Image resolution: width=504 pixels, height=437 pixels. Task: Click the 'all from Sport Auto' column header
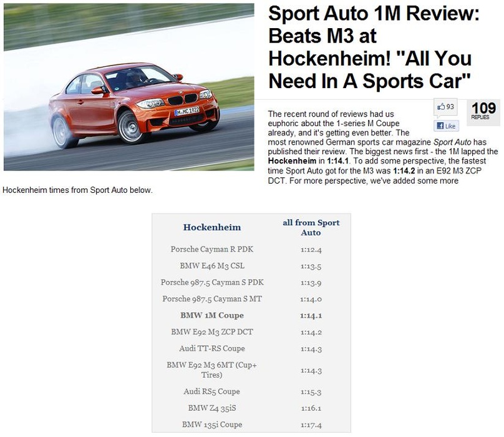(x=311, y=227)
